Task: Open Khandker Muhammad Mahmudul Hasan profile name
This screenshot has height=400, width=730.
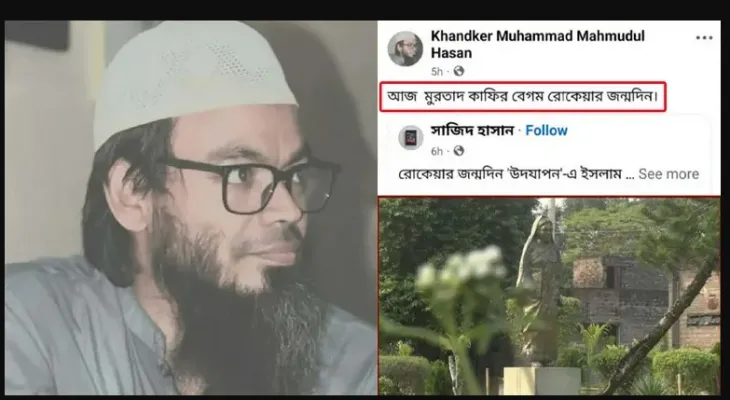Action: [538, 44]
